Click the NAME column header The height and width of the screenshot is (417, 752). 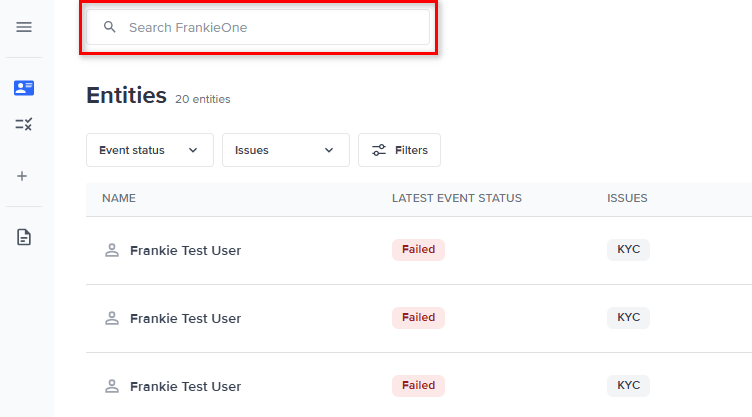click(119, 198)
